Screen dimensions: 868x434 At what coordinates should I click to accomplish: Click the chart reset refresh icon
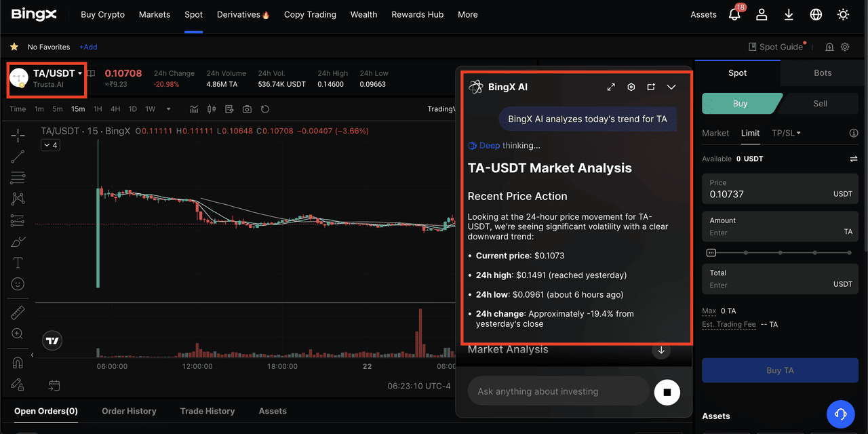coord(265,109)
